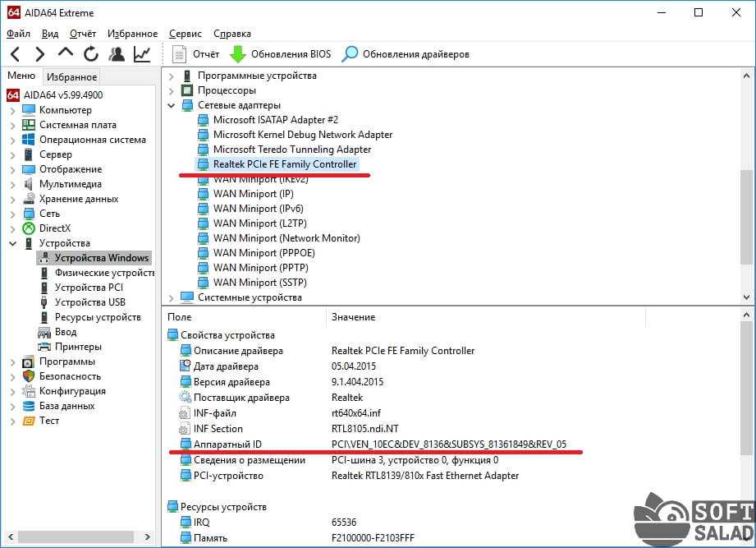Click left panel scroll right arrow
The height and width of the screenshot is (548, 756).
coord(147,536)
